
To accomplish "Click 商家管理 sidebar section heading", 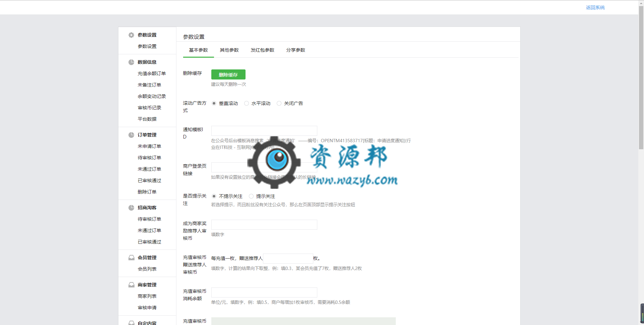I will point(147,285).
